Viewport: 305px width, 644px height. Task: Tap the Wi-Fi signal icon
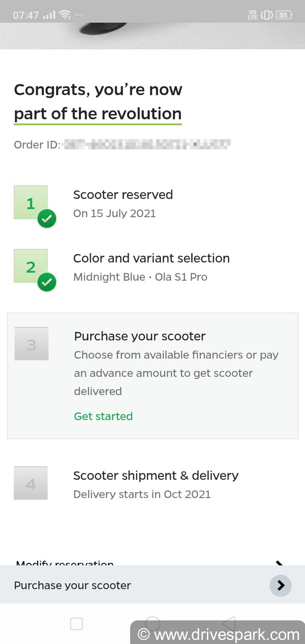[x=65, y=15]
